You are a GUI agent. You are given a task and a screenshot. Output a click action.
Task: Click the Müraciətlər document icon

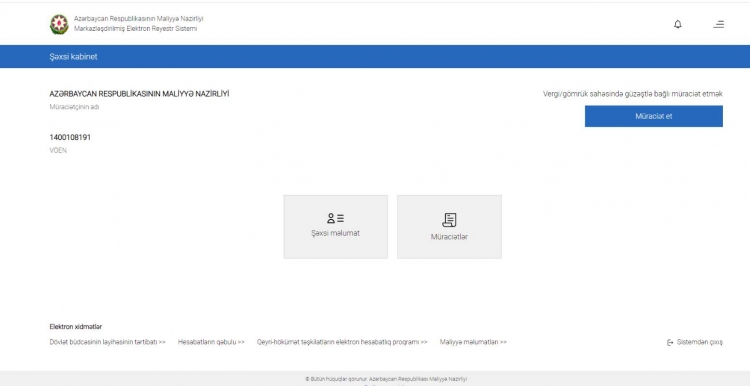pyautogui.click(x=449, y=220)
